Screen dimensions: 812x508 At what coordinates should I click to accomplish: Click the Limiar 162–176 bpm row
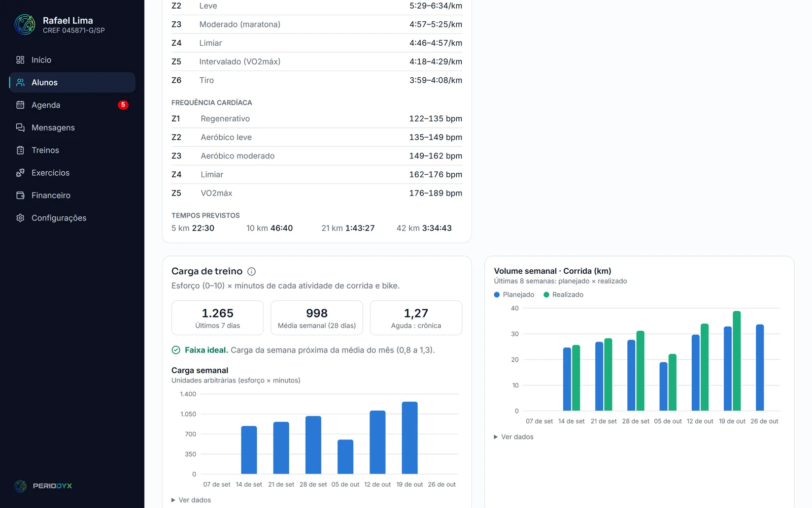tap(317, 175)
